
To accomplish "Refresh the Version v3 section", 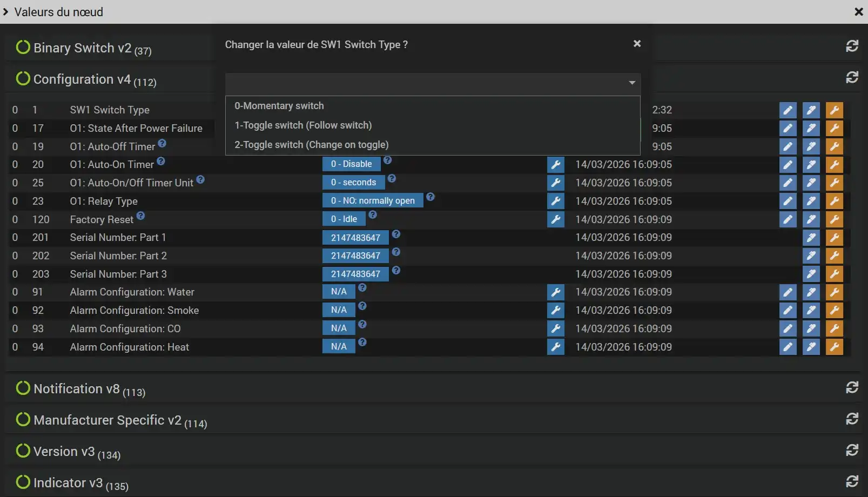I will coord(852,450).
